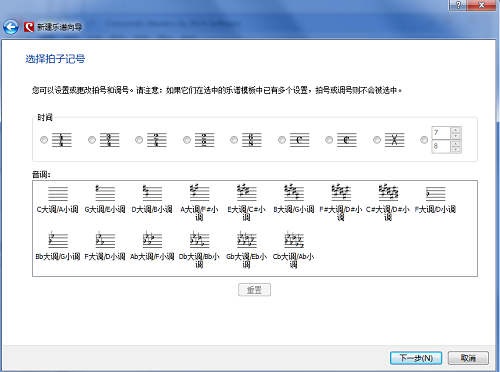Cancel the wizard with 取消
The image size is (500, 372).
pyautogui.click(x=468, y=358)
